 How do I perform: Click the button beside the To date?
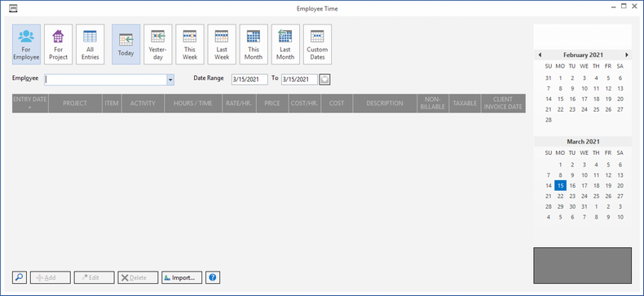coord(325,80)
